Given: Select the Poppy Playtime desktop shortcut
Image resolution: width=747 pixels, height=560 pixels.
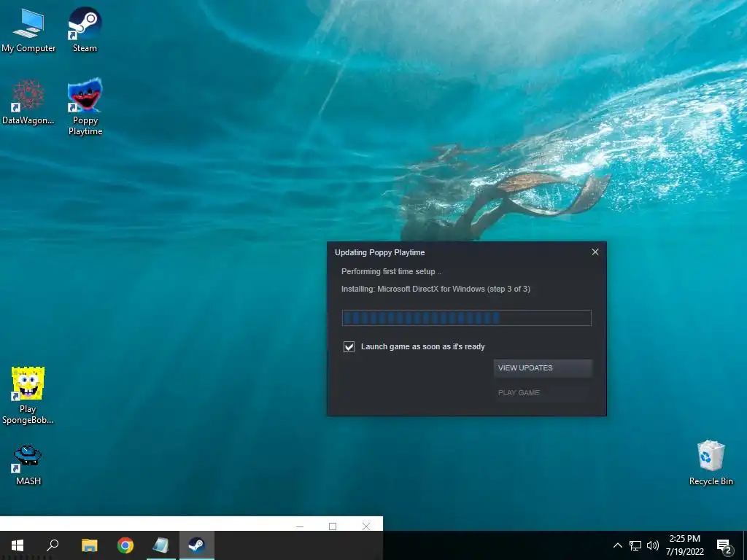Looking at the screenshot, I should pos(85,106).
